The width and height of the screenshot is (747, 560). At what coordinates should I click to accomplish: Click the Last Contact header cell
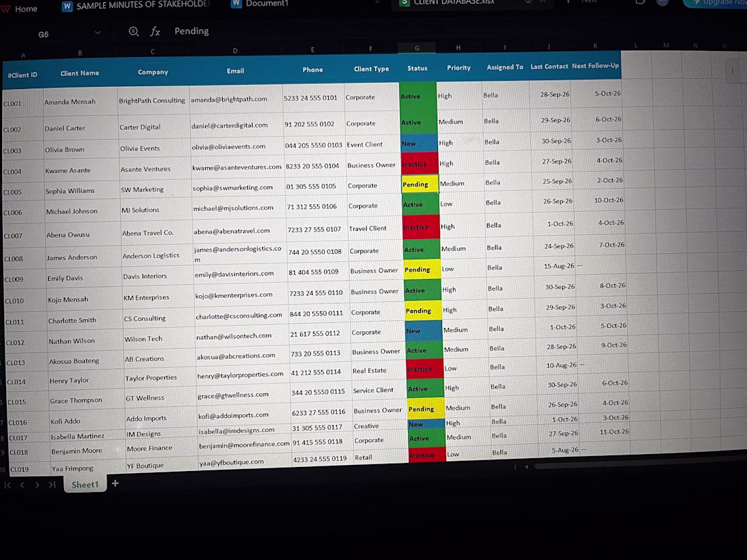(x=549, y=67)
